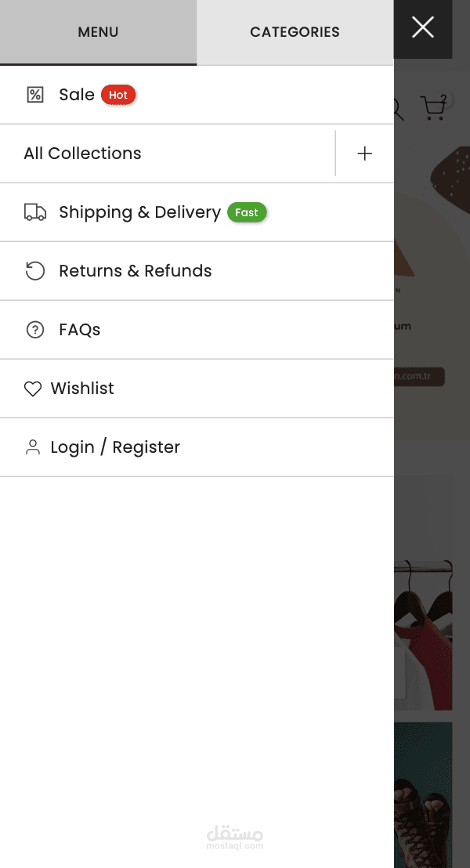Click the returns circular arrow icon
The width and height of the screenshot is (470, 868).
(x=35, y=271)
